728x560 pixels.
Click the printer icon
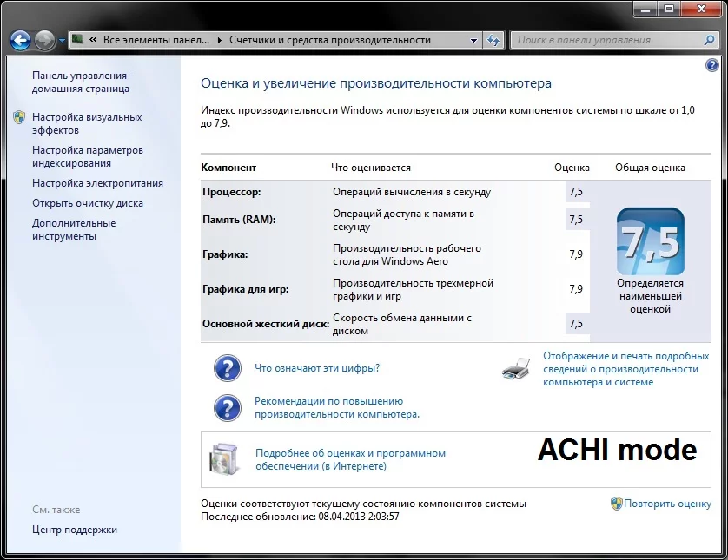[516, 369]
